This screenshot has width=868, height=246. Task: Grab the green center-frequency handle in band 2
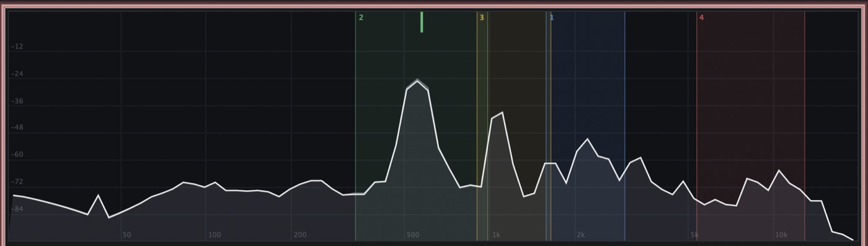point(422,22)
